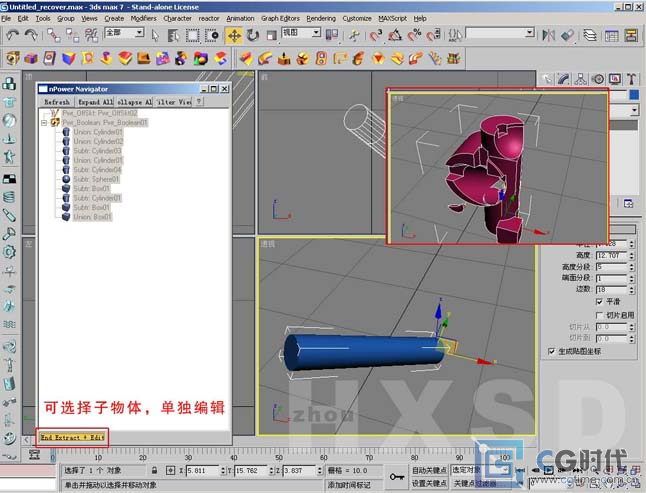Choose the Select Object arrow tool
Screen dimensions: 646x493
[x=155, y=35]
